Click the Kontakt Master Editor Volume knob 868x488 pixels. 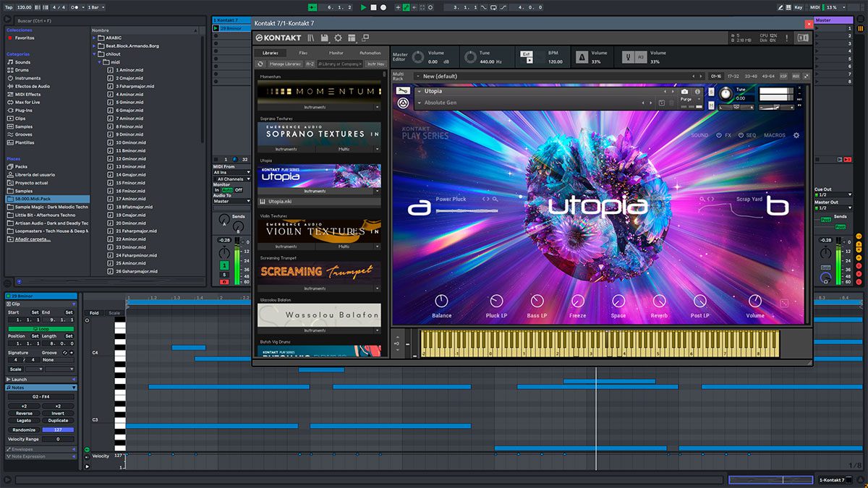click(x=417, y=56)
